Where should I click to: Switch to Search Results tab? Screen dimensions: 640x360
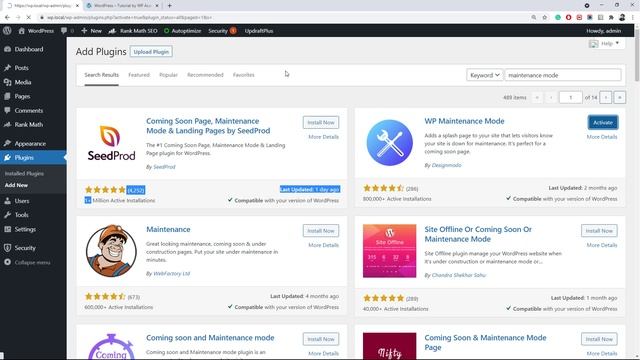click(102, 75)
